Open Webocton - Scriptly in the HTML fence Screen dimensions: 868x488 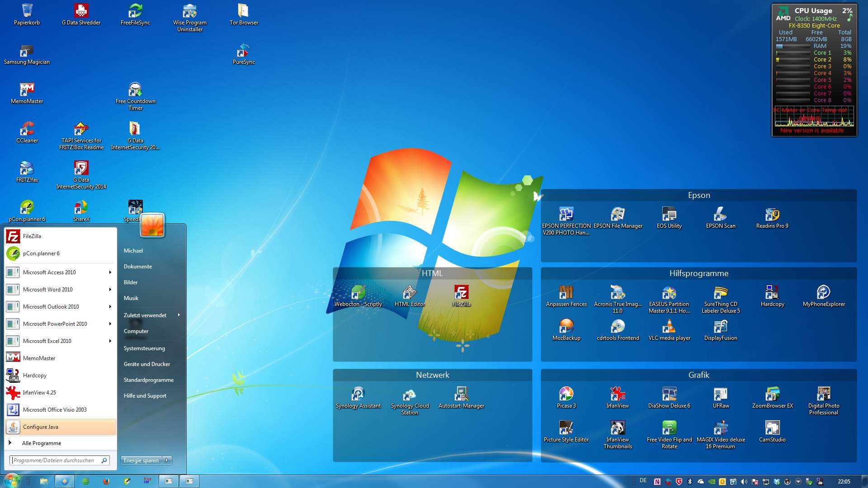[x=358, y=296]
